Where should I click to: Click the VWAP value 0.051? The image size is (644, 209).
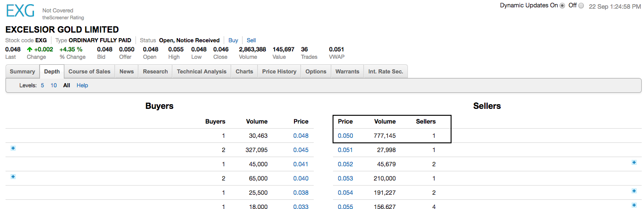pyautogui.click(x=336, y=50)
